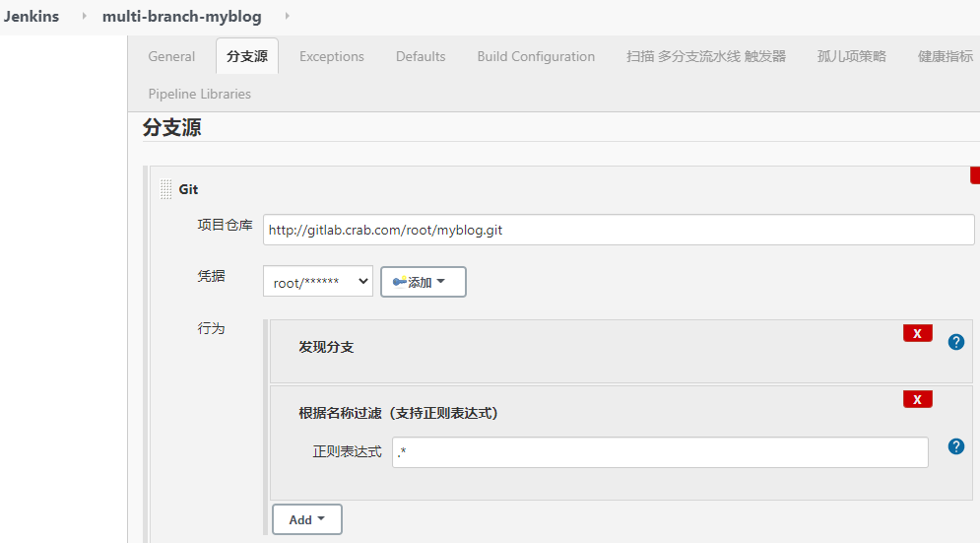The image size is (980, 543).
Task: Click the Git source title
Action: click(x=188, y=189)
